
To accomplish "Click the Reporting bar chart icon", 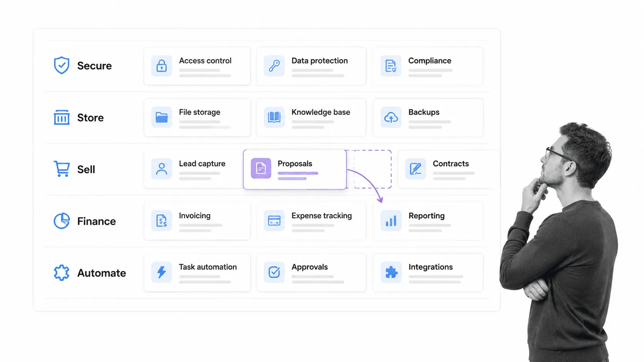I will pyautogui.click(x=391, y=221).
